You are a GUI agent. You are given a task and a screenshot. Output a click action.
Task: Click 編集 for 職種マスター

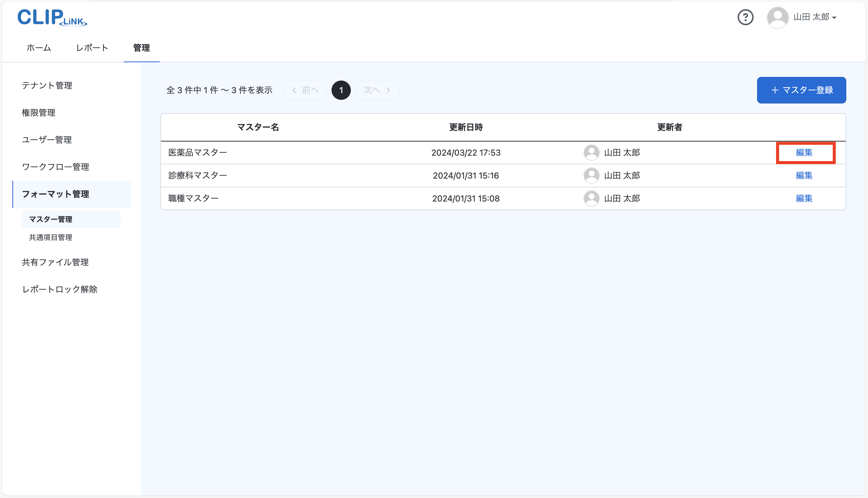click(x=804, y=198)
